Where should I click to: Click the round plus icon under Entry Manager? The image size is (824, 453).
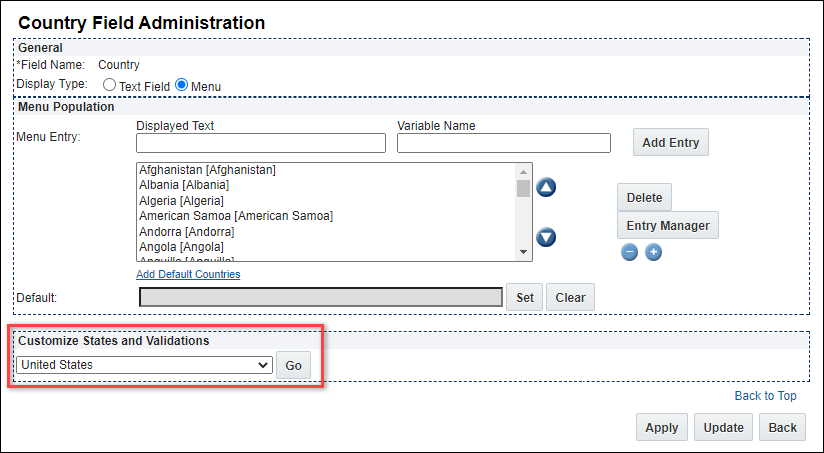click(x=653, y=252)
